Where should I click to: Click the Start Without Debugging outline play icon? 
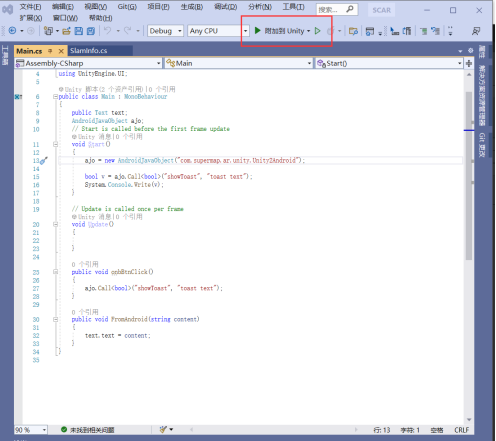pyautogui.click(x=317, y=31)
